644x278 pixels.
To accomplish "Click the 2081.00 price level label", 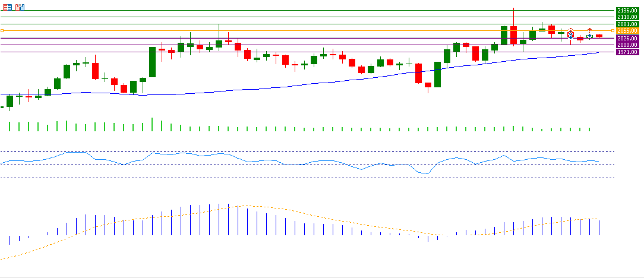I will (x=627, y=24).
